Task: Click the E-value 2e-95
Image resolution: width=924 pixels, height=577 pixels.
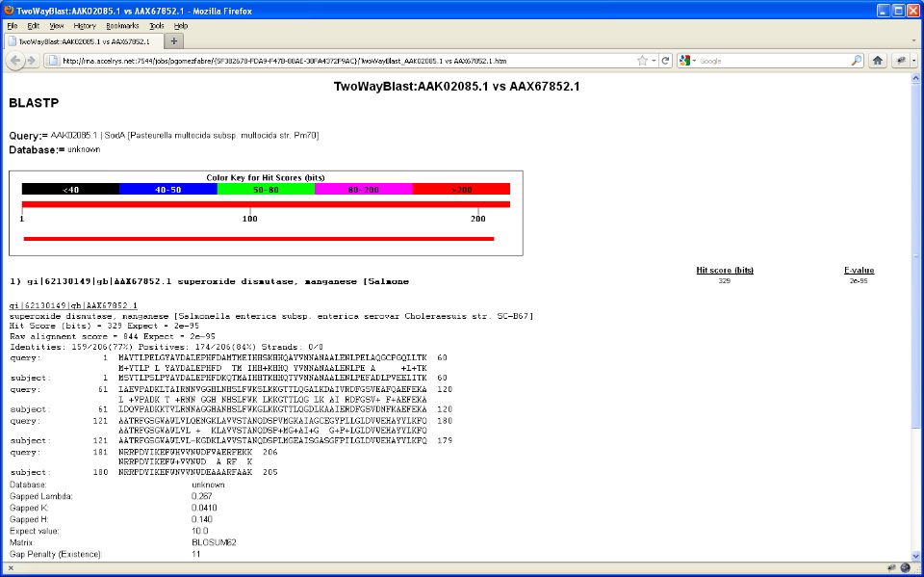Action: click(860, 281)
